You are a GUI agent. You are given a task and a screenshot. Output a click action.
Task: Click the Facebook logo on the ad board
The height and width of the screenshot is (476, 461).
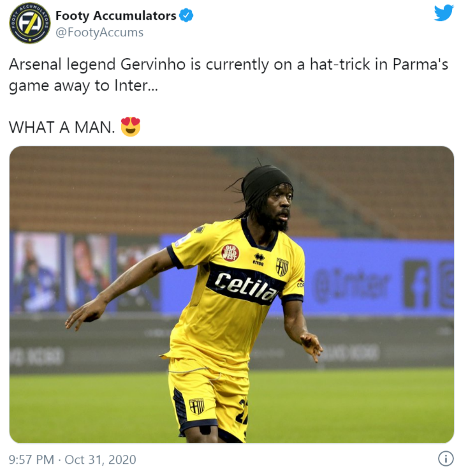(x=417, y=284)
